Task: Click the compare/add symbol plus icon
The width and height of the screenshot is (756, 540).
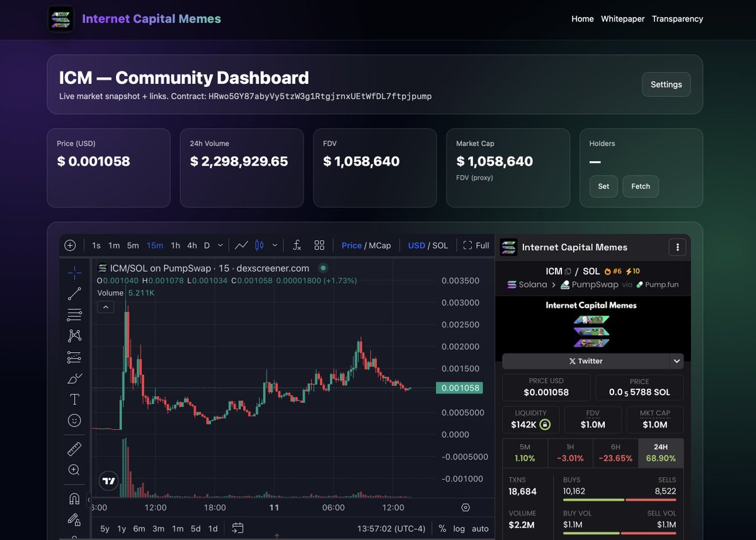Action: coord(70,245)
